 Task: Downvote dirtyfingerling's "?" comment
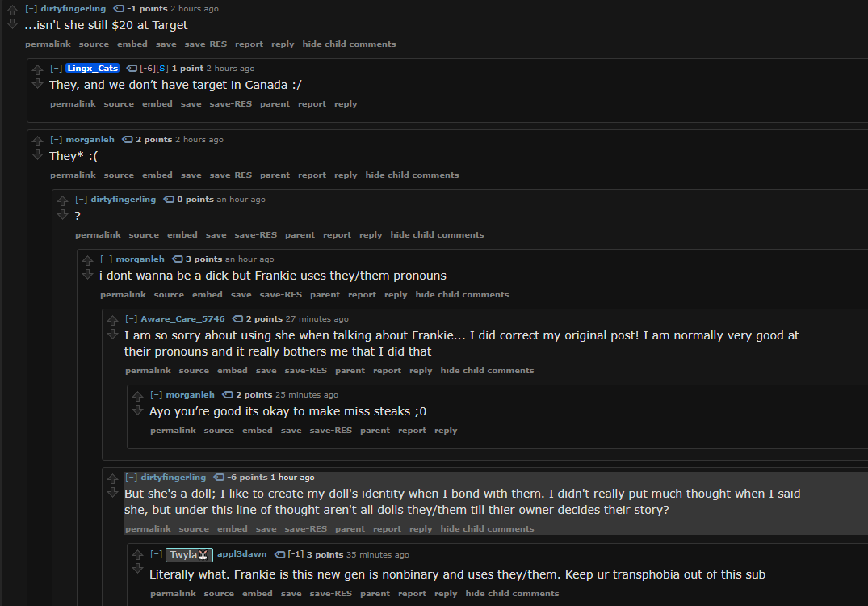(x=62, y=214)
